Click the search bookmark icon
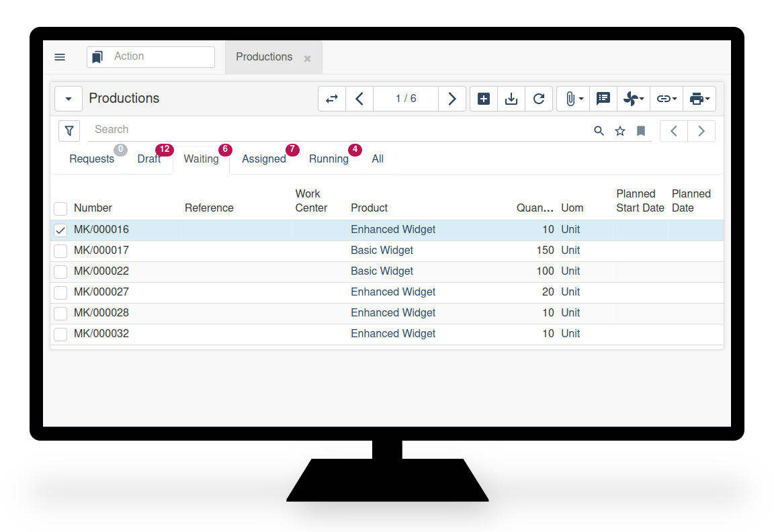774x532 pixels. [641, 131]
